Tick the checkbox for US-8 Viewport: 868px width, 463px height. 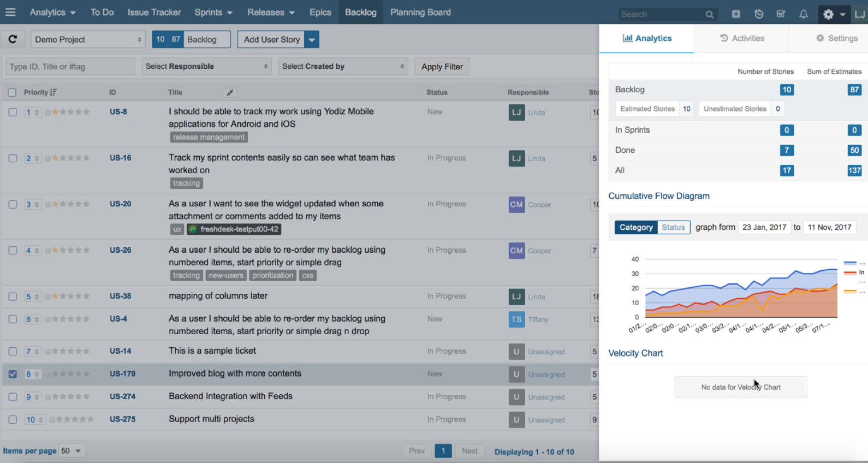13,112
